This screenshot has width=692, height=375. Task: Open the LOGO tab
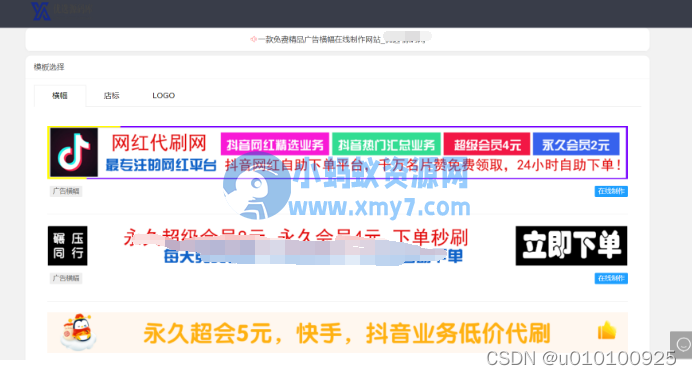click(164, 95)
